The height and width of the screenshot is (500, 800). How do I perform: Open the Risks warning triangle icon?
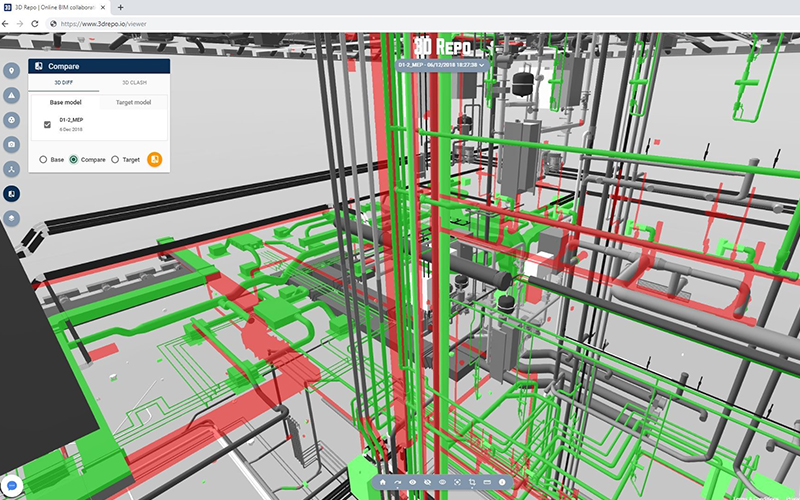click(12, 95)
